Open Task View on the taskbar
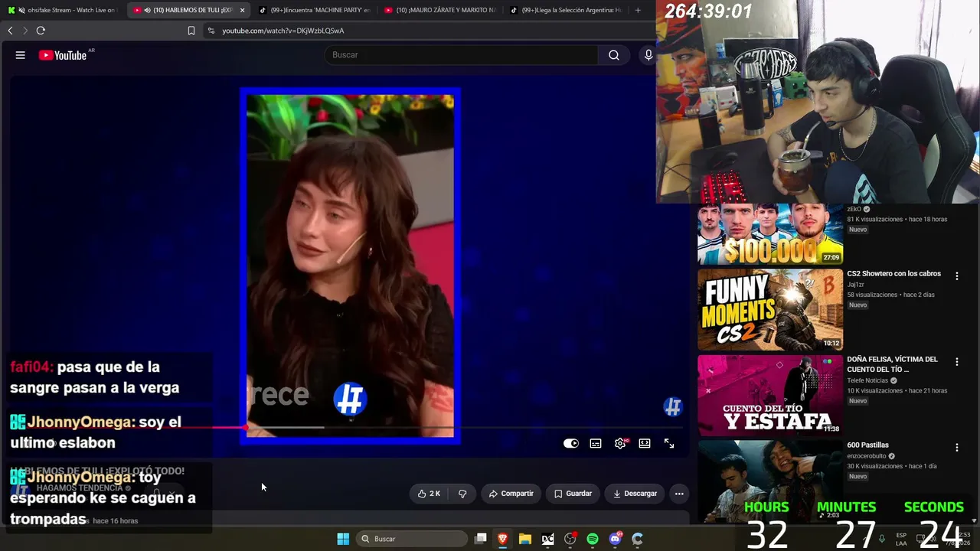Image resolution: width=980 pixels, height=551 pixels. 481,539
